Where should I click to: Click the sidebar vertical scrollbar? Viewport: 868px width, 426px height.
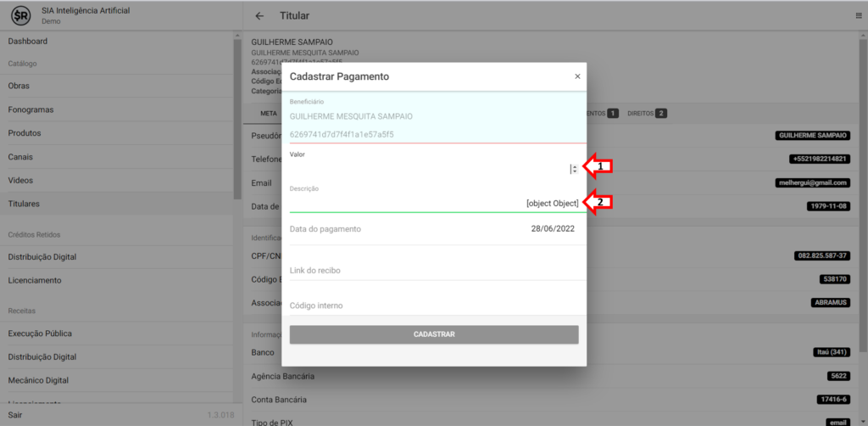tap(237, 119)
